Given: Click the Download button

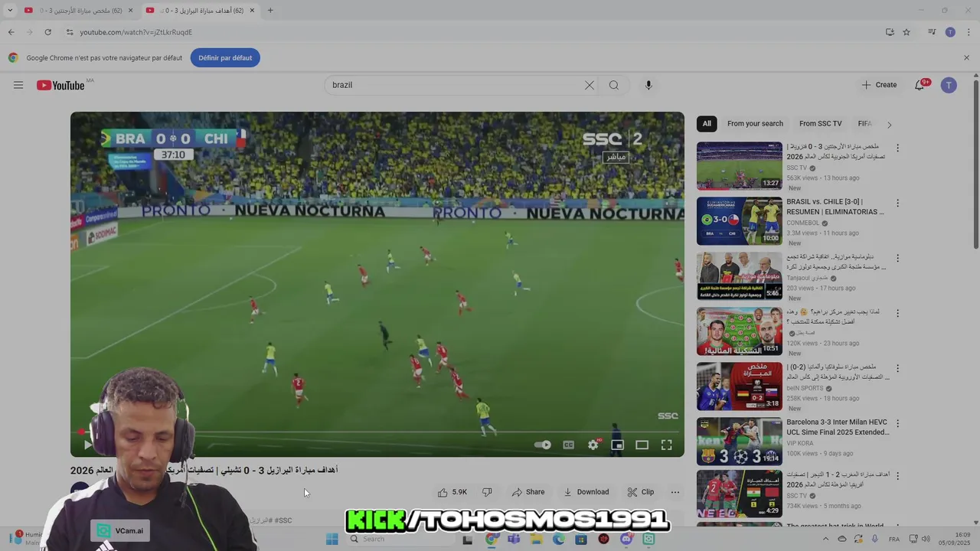Looking at the screenshot, I should [586, 492].
